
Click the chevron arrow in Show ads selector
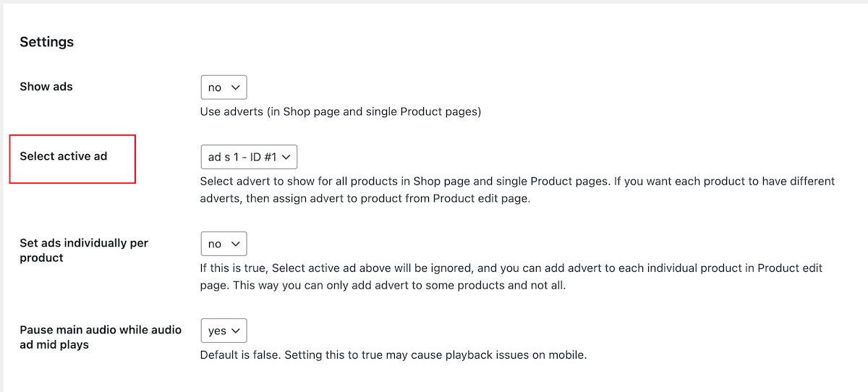pos(235,88)
